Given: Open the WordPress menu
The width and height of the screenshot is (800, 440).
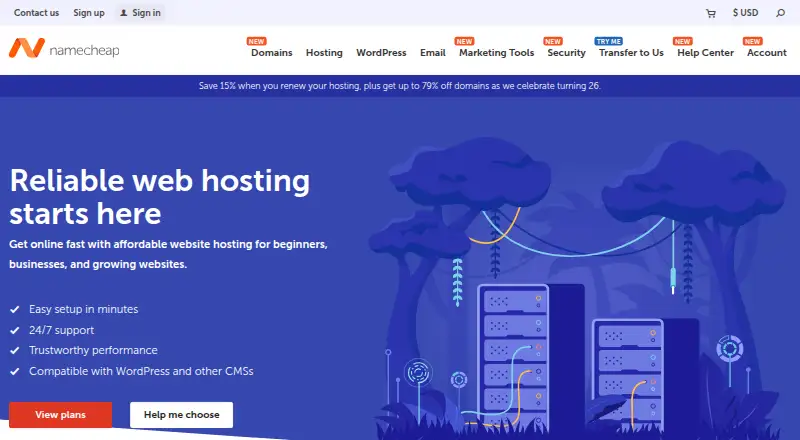Looking at the screenshot, I should (x=381, y=53).
